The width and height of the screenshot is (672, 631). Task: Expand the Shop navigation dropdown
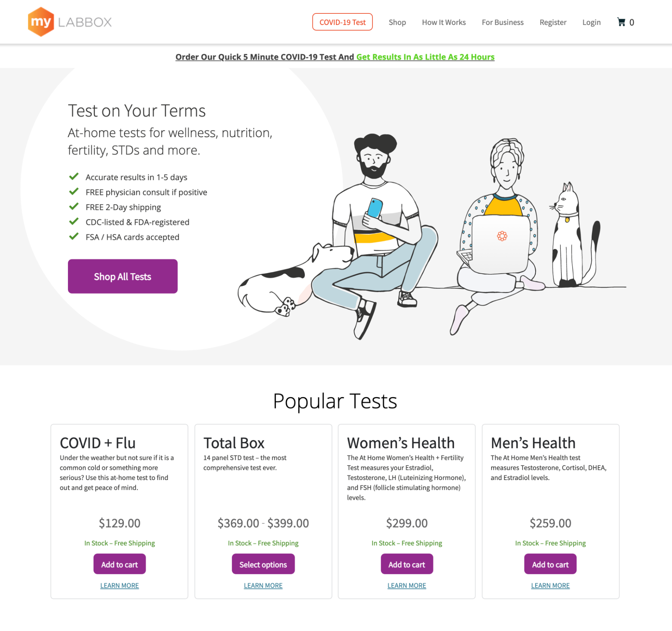[397, 22]
